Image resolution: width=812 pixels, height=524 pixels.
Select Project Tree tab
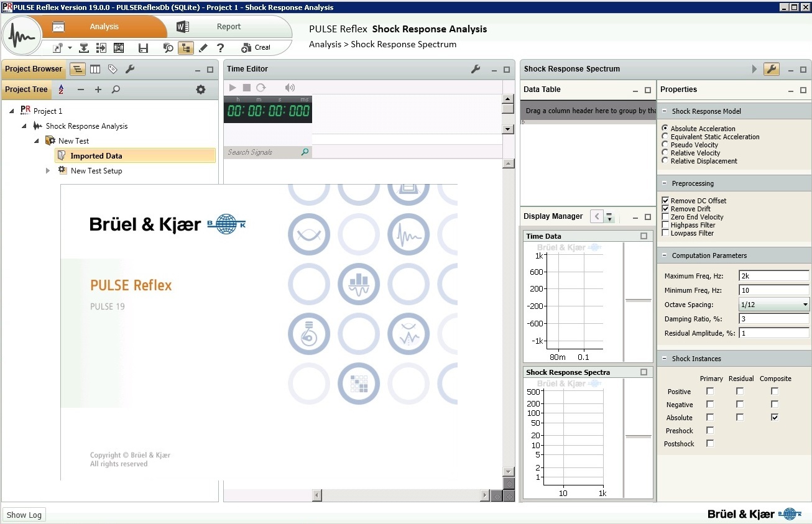coord(26,90)
